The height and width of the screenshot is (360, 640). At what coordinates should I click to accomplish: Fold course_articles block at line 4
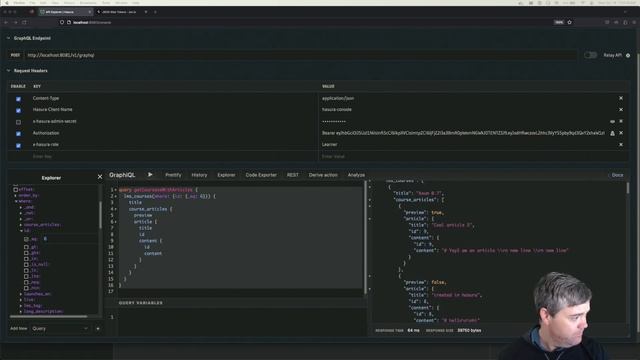click(x=116, y=209)
